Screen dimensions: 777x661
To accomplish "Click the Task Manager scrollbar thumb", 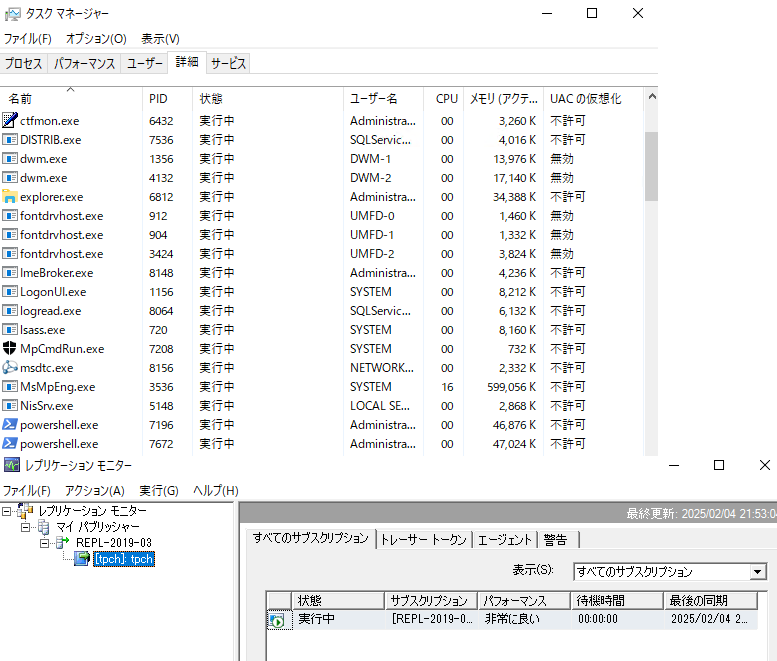I will (x=651, y=166).
